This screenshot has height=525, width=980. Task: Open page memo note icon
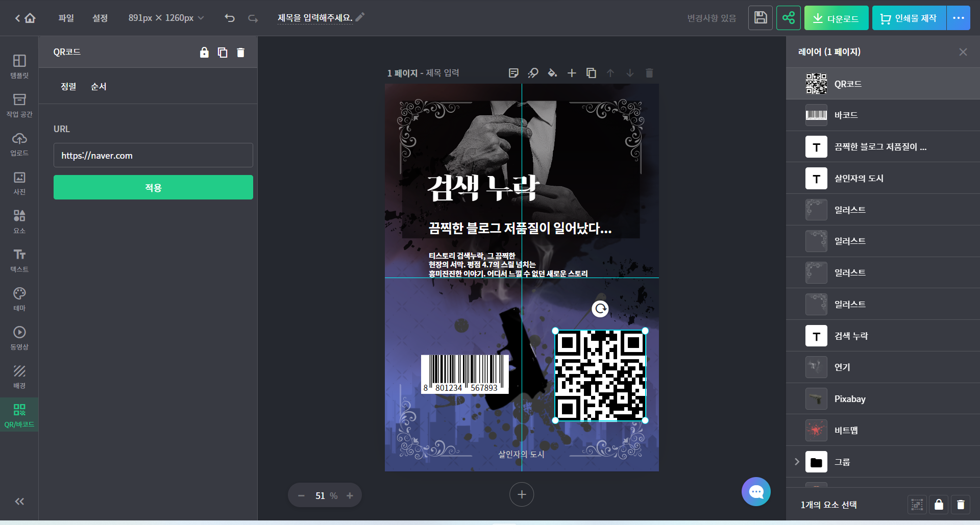pos(513,73)
